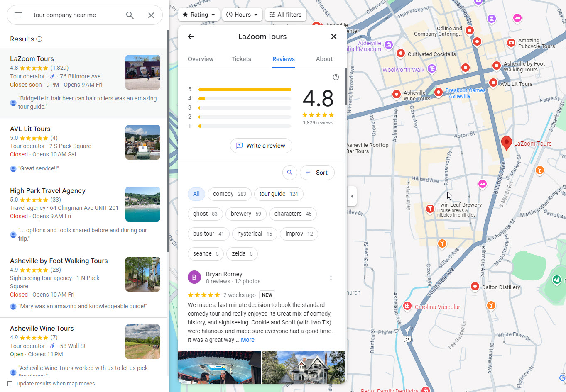Switch to the Overview tab
The width and height of the screenshot is (566, 392).
201,59
